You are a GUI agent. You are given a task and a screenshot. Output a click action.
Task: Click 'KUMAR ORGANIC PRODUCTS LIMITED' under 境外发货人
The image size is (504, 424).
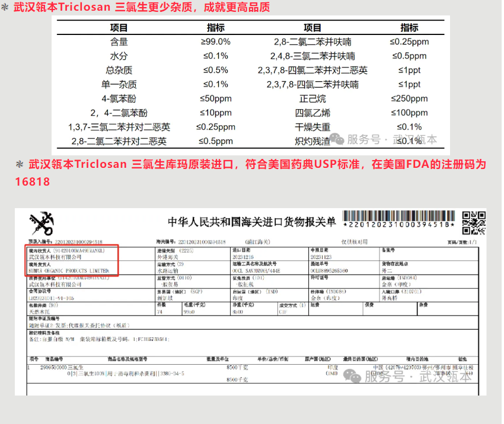pos(69,271)
